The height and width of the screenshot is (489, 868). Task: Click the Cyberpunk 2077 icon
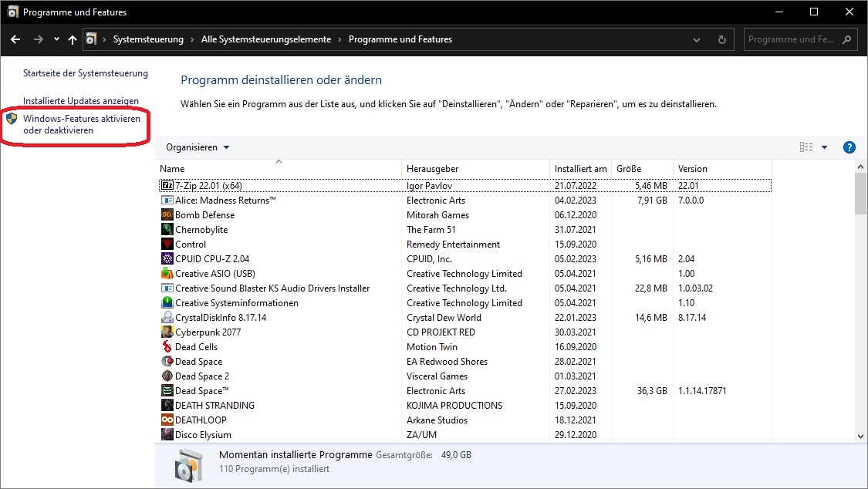(x=167, y=332)
